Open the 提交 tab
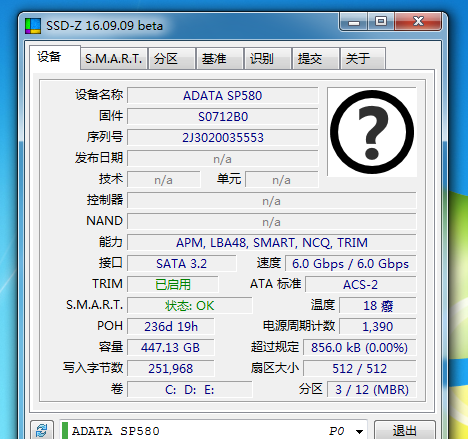468x439 pixels. pyautogui.click(x=316, y=59)
